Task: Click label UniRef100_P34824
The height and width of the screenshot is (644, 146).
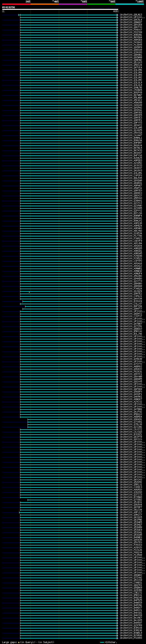Action: (131, 289)
